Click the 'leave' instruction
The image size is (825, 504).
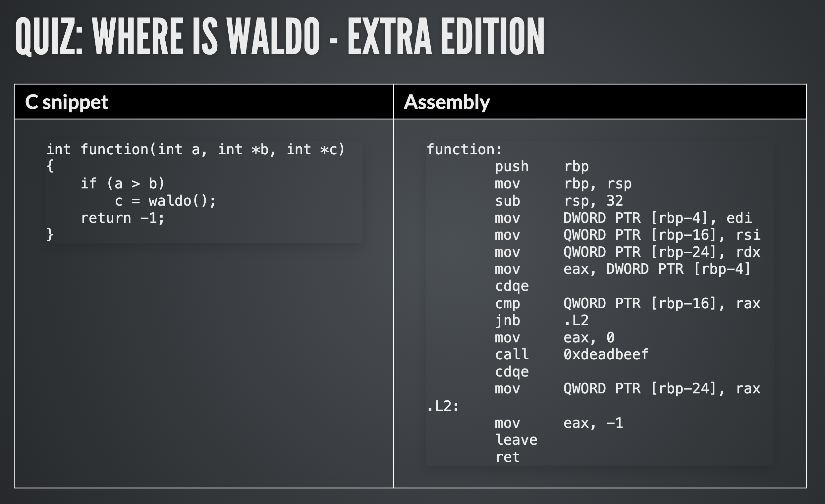[516, 440]
